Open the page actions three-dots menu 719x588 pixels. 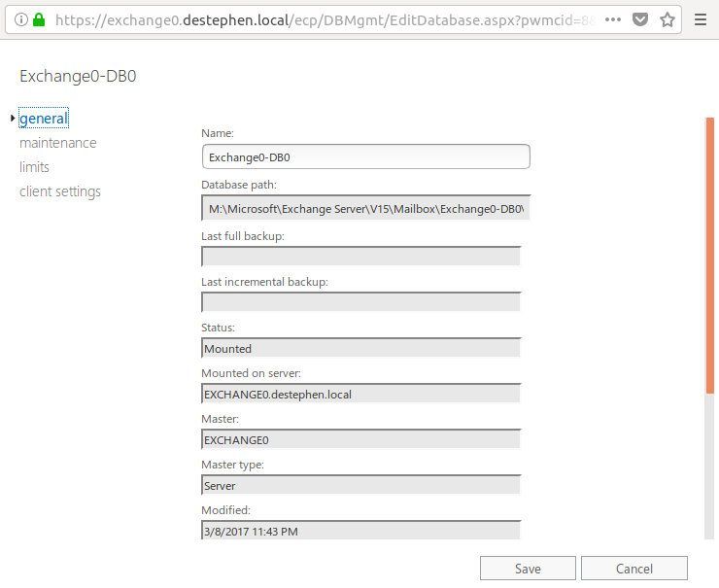(613, 19)
